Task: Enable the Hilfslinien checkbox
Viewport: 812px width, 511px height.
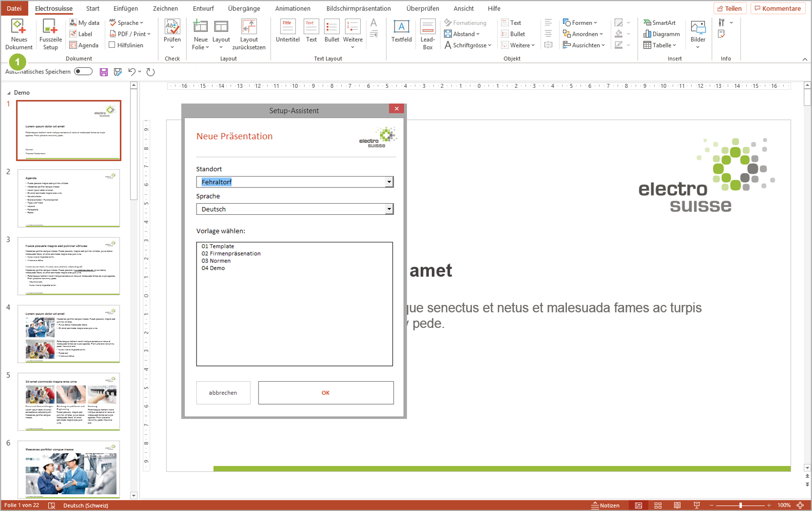Action: [112, 45]
